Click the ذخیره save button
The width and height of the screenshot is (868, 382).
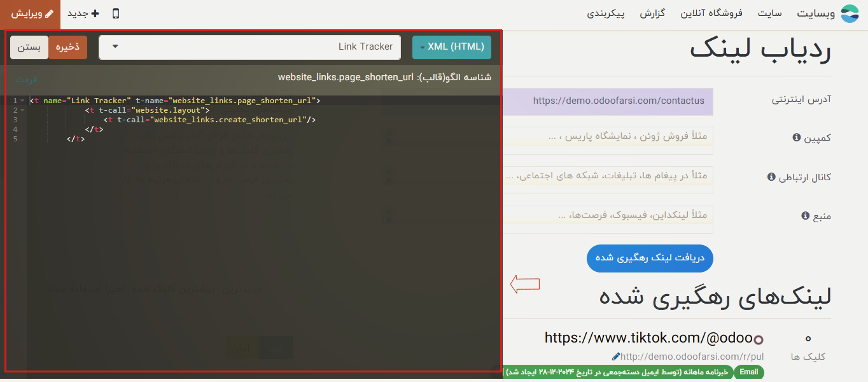[x=67, y=47]
